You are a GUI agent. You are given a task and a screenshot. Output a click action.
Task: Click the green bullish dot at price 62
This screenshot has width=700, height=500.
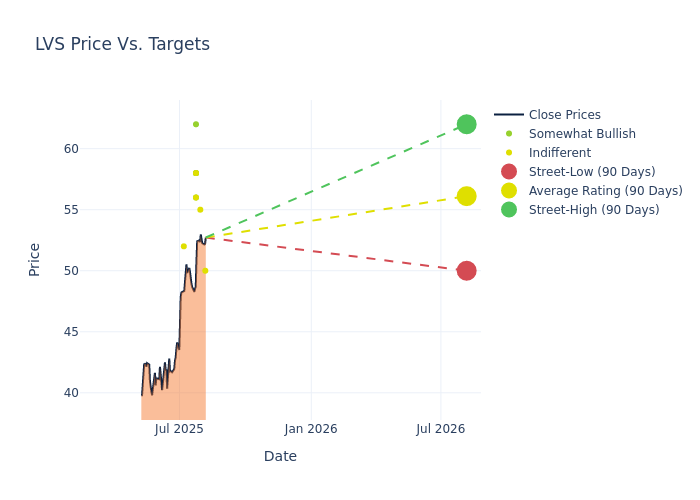coord(196,124)
